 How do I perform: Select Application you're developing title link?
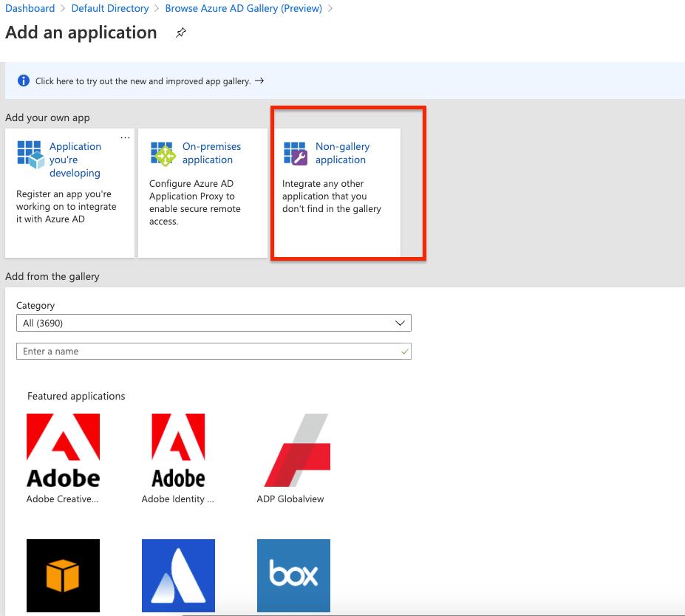pyautogui.click(x=75, y=160)
